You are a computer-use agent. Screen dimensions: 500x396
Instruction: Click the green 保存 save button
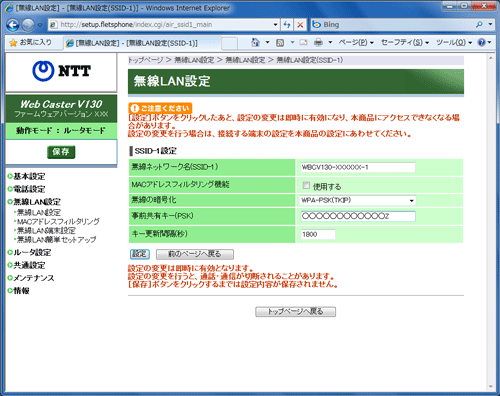coord(61,152)
